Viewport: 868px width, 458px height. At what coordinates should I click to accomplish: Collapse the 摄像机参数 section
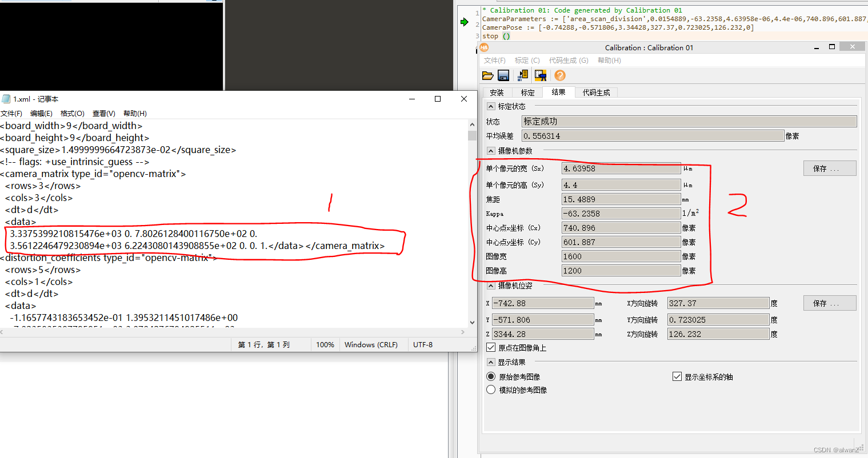(x=490, y=150)
